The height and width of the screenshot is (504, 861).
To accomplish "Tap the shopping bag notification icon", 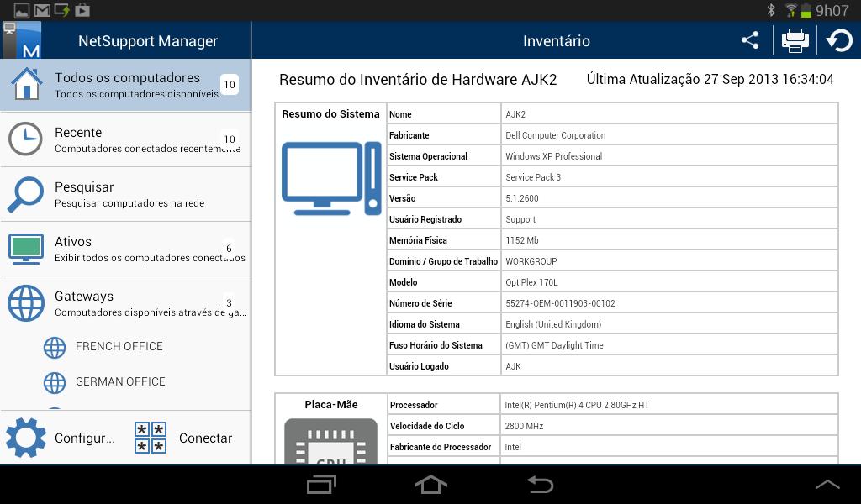I will pos(82,10).
